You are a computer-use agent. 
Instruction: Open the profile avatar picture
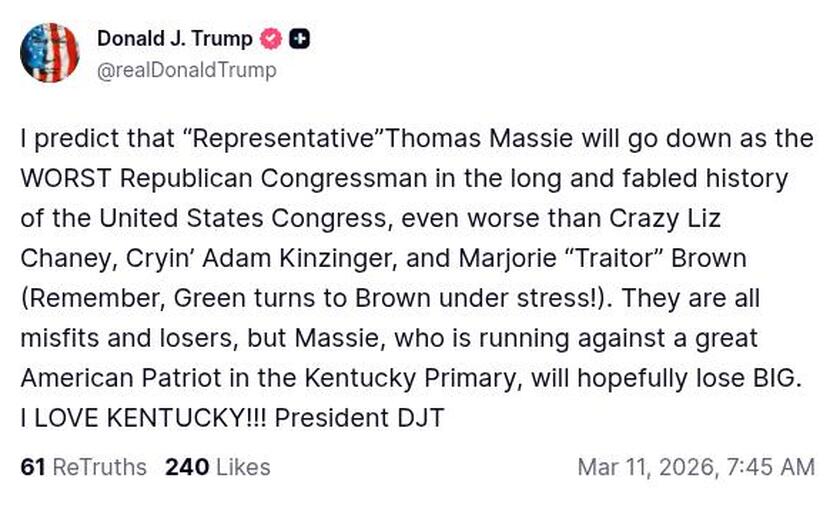(x=49, y=53)
